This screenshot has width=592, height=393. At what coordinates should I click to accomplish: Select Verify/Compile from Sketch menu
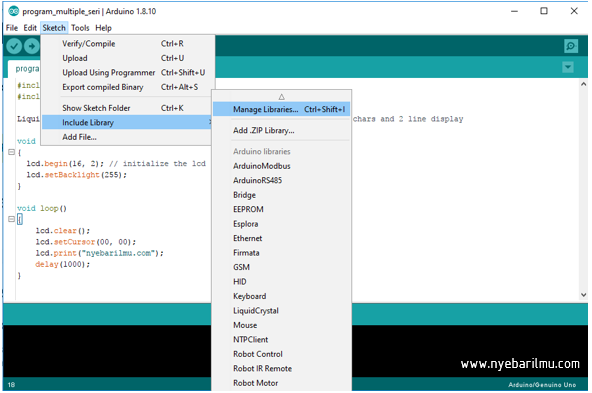[x=127, y=44]
